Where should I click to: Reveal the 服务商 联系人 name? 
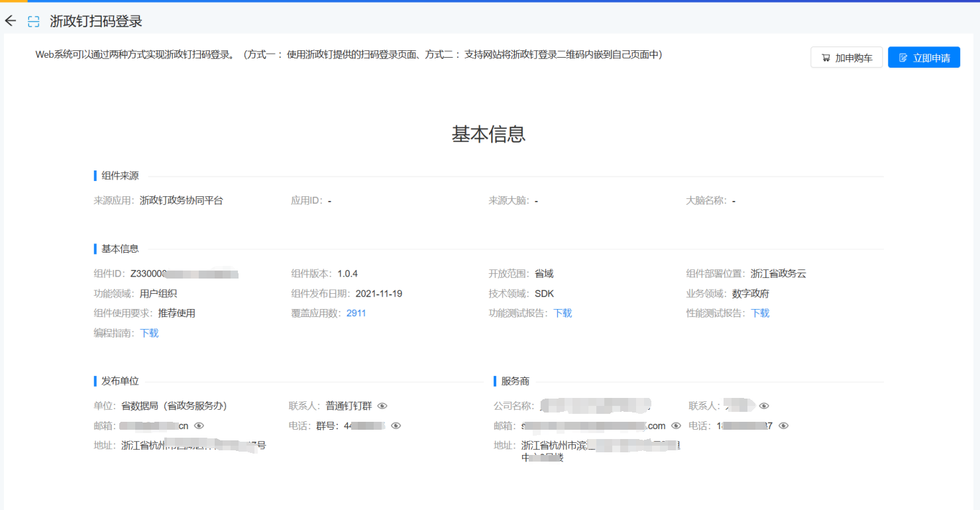coord(764,406)
